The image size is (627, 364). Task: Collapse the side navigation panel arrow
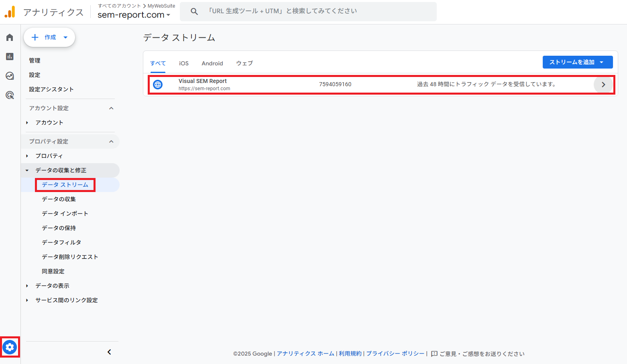pos(109,352)
